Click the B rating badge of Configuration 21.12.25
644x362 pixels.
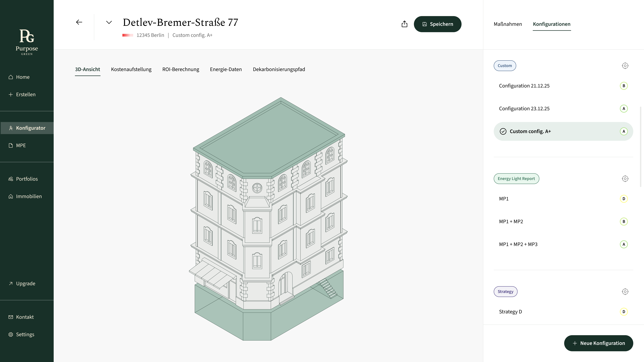(x=624, y=86)
